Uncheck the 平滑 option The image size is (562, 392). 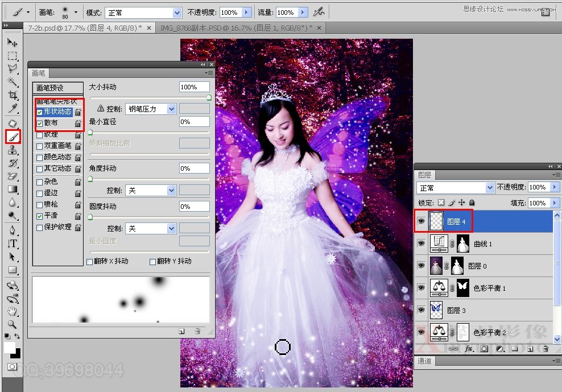click(x=40, y=217)
